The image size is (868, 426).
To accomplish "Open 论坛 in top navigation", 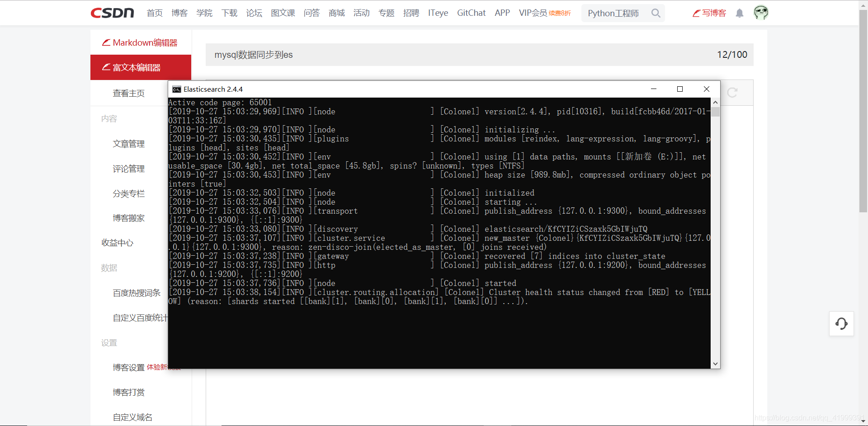I will tap(254, 13).
